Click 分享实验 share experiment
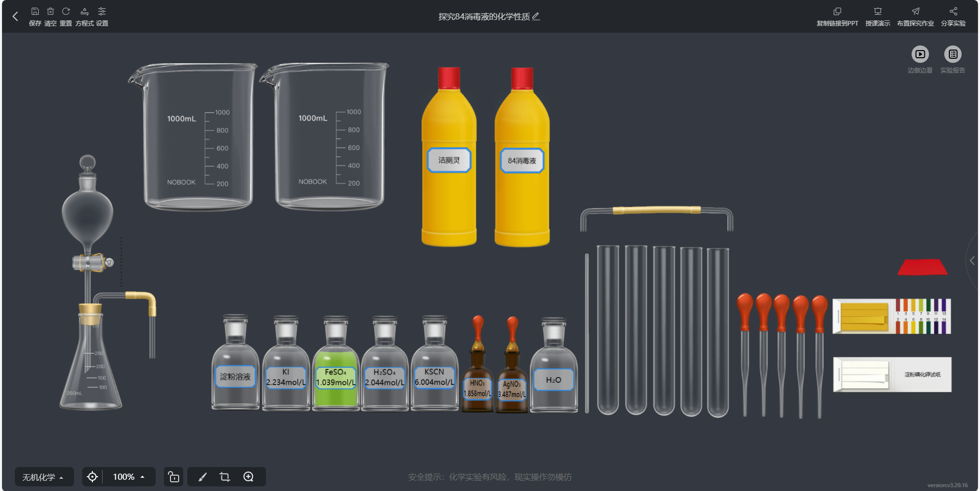The image size is (980, 491). pos(953,17)
